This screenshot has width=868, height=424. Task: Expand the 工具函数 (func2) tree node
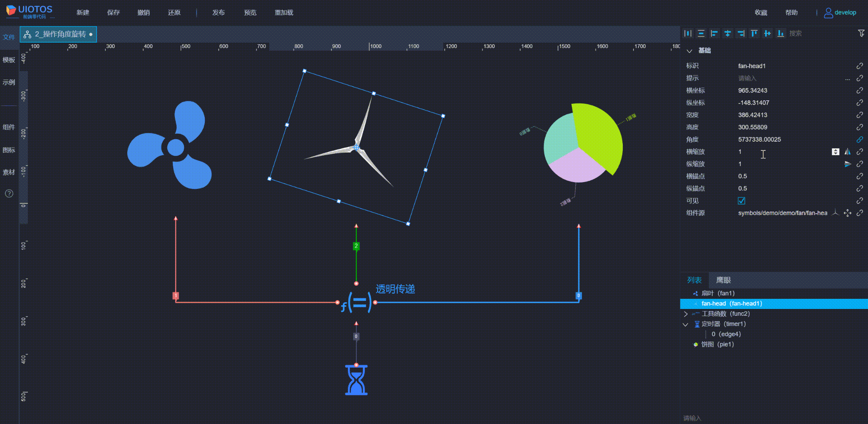[686, 314]
